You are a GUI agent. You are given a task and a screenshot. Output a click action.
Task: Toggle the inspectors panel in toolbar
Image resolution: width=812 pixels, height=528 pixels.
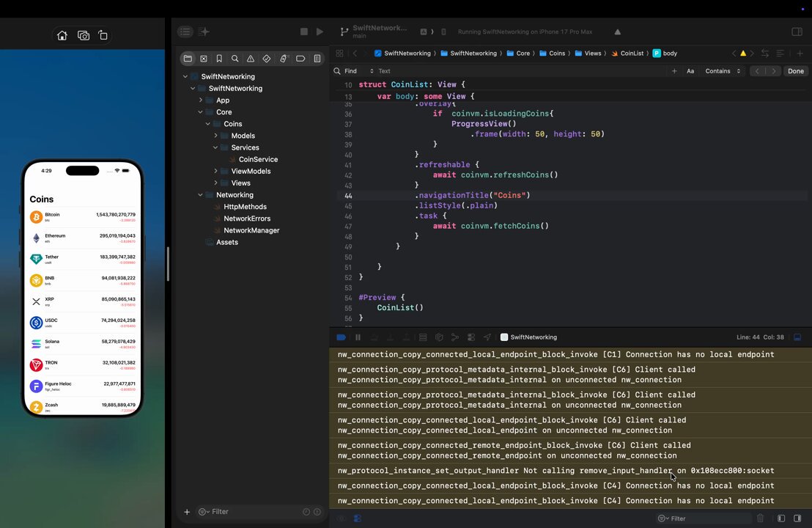pyautogui.click(x=797, y=32)
